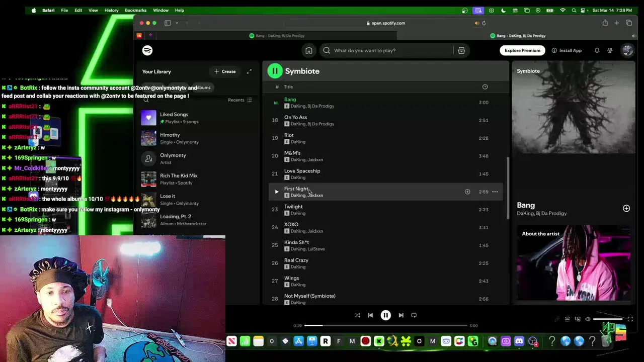This screenshot has width=644, height=362.
Task: Toggle the lyrics microphone icon
Action: pyautogui.click(x=557, y=319)
